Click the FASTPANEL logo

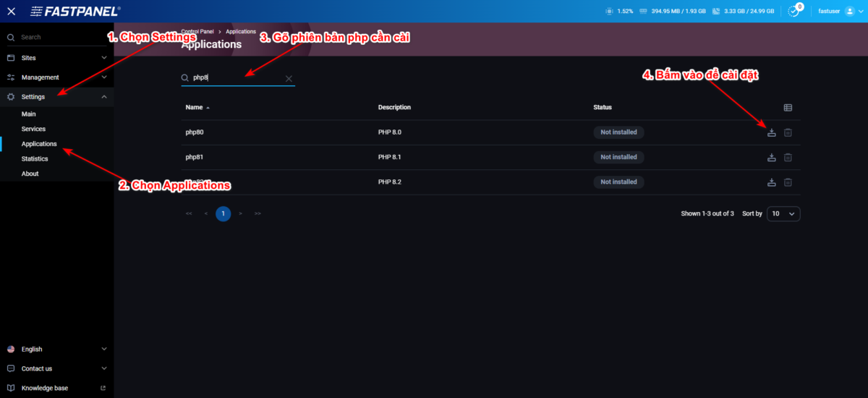click(75, 12)
